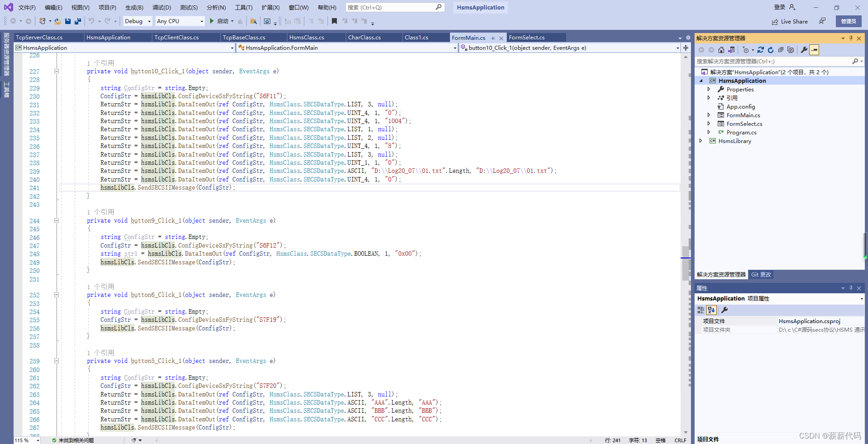The width and height of the screenshot is (868, 444).
Task: Click Show All Files icon
Action: coord(791,50)
